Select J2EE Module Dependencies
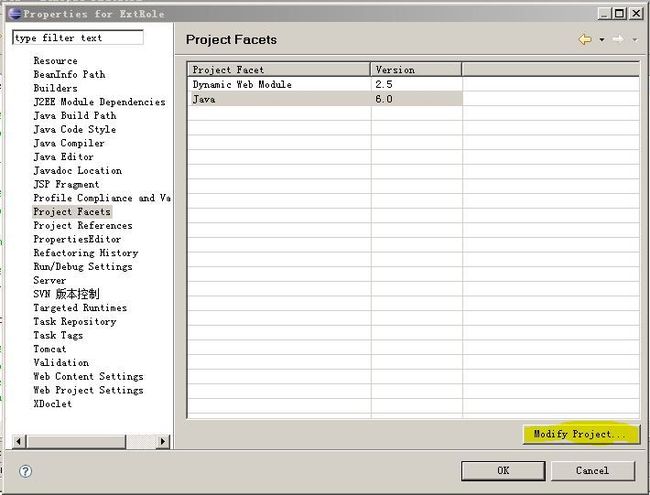This screenshot has height=495, width=650. [x=99, y=102]
